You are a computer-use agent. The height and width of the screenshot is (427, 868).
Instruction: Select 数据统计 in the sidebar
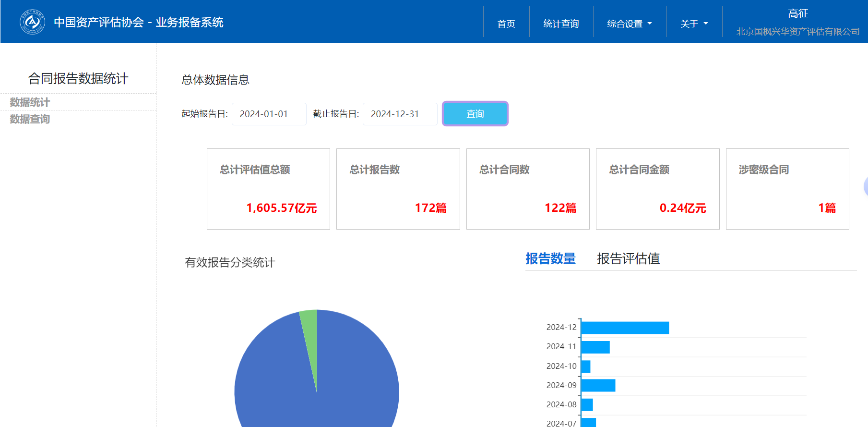click(x=30, y=102)
